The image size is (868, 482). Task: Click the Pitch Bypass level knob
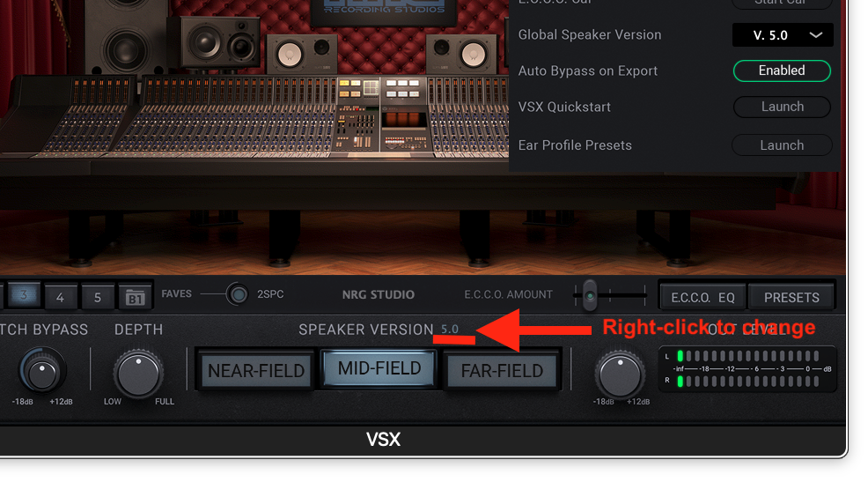coord(41,372)
